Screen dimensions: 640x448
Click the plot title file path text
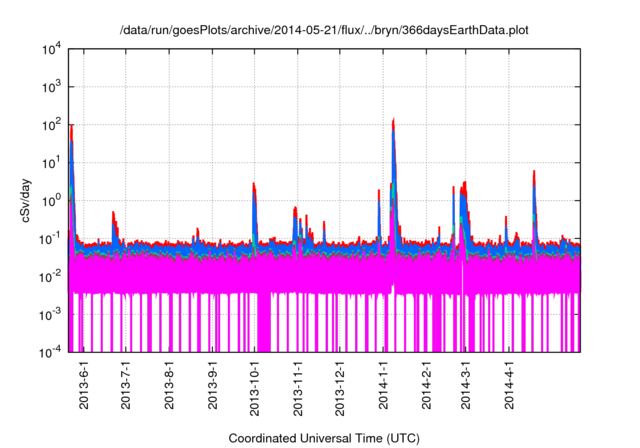(x=324, y=31)
